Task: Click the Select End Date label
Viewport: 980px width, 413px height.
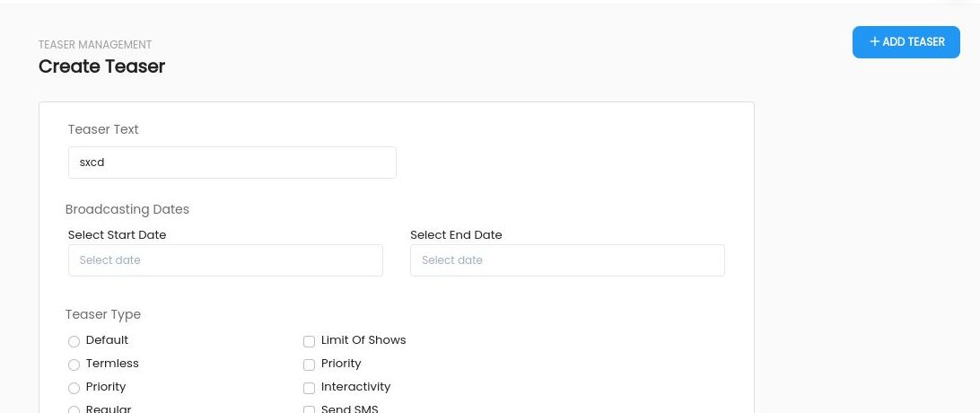Action: (x=456, y=235)
